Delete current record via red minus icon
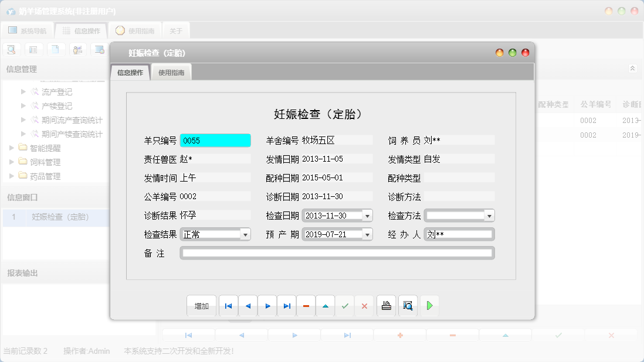The height and width of the screenshot is (362, 644). coord(306,305)
